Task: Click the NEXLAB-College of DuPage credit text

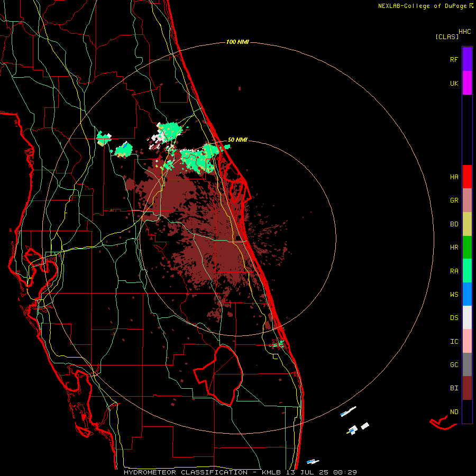Action: (426, 6)
